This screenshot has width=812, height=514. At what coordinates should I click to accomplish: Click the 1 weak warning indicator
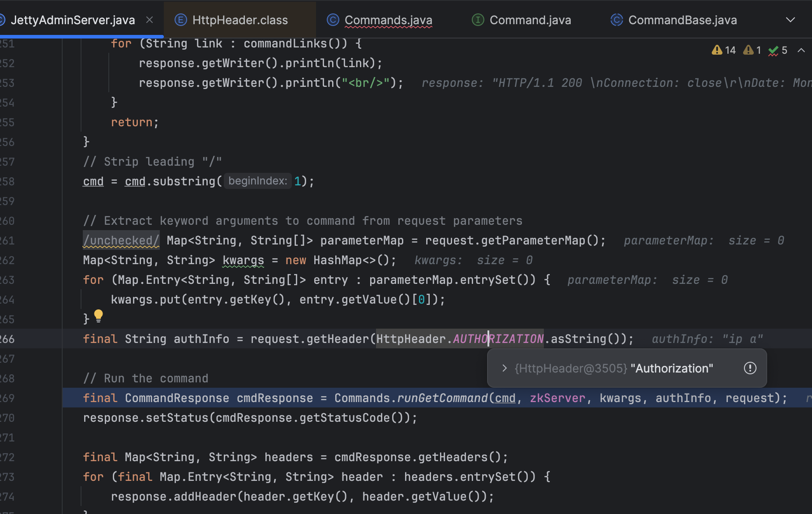752,50
